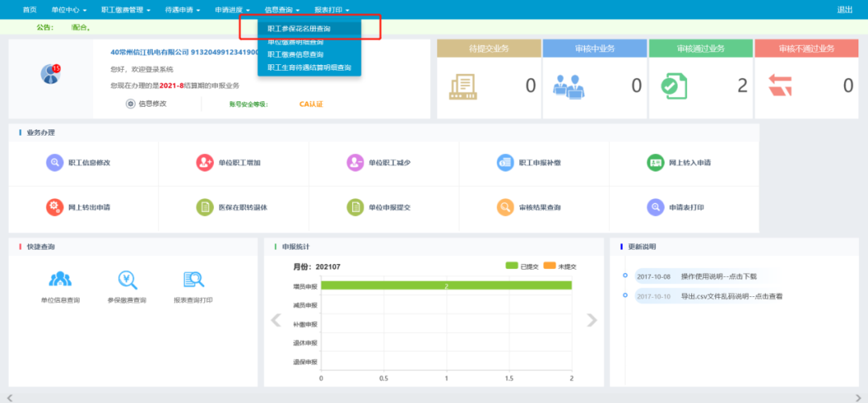Click 退出 to log out

pyautogui.click(x=845, y=10)
